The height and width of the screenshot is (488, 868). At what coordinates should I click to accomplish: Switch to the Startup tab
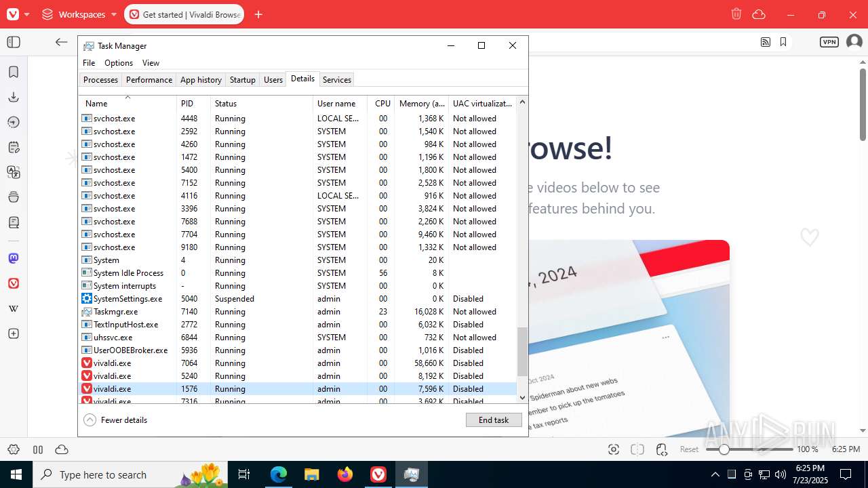click(x=242, y=80)
